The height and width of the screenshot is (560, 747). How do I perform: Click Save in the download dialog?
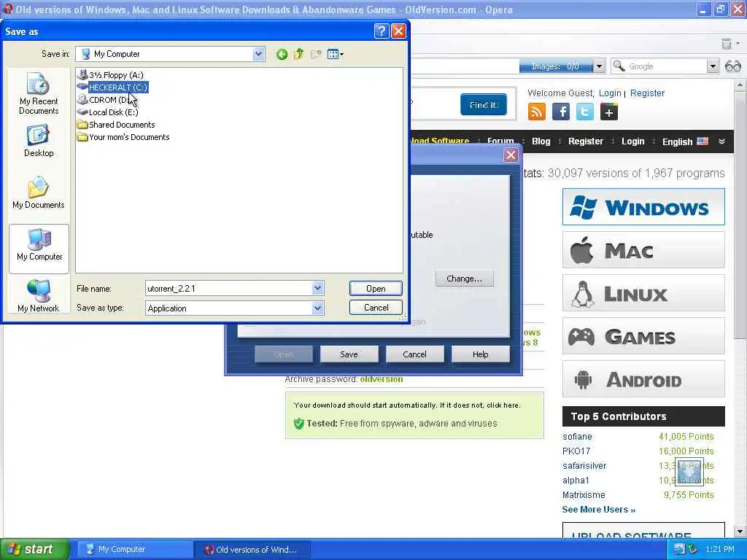(x=349, y=354)
